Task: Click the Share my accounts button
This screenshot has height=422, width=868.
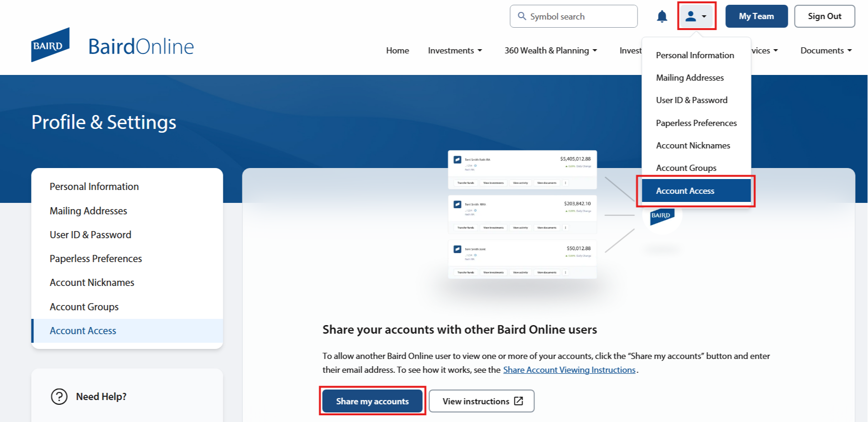Action: point(372,401)
